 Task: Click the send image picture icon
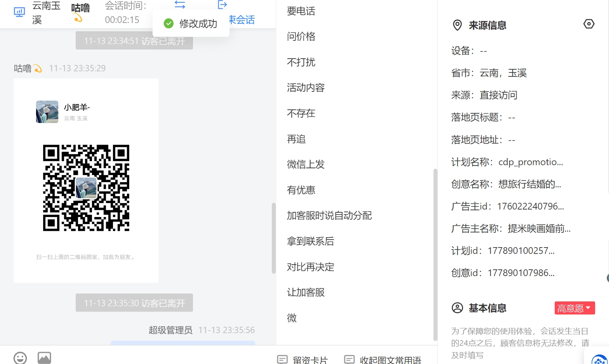coord(44,358)
